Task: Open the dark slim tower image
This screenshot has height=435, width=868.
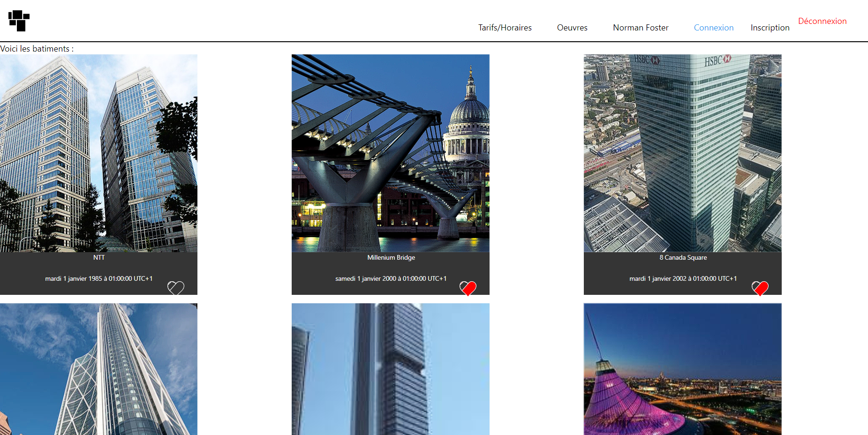Action: (390, 369)
